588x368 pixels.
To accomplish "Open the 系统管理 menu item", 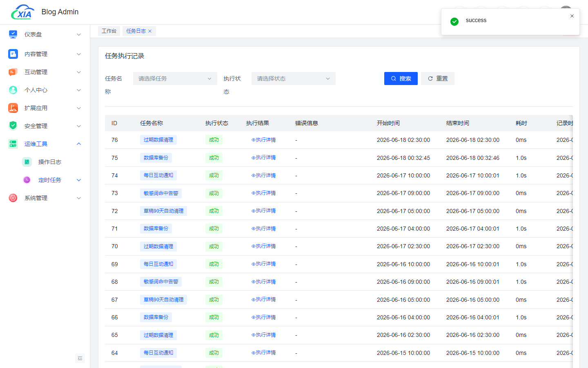I will click(x=36, y=198).
